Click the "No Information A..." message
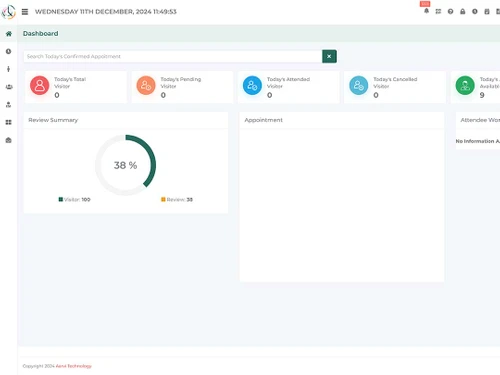 pos(478,141)
